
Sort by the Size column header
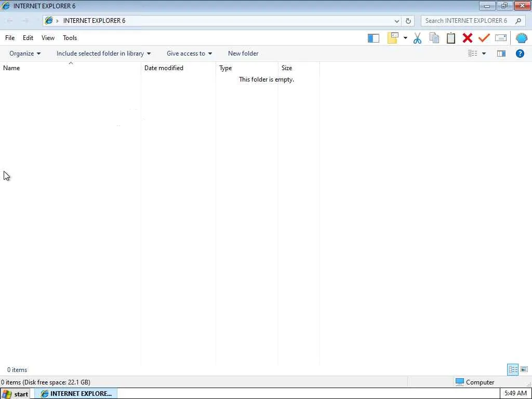click(x=299, y=68)
